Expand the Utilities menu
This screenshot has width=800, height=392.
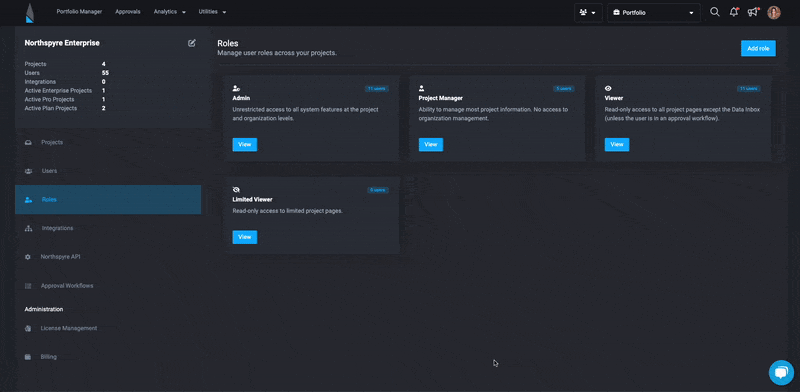(212, 12)
